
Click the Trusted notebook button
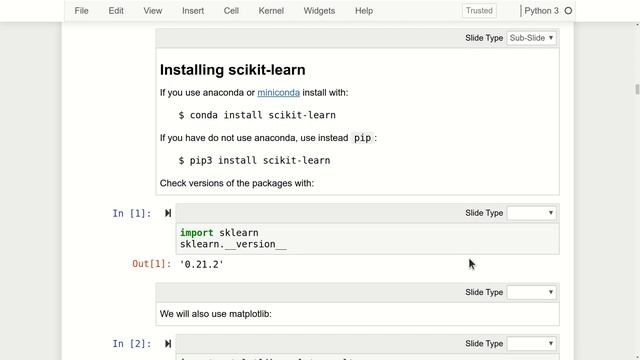[479, 11]
